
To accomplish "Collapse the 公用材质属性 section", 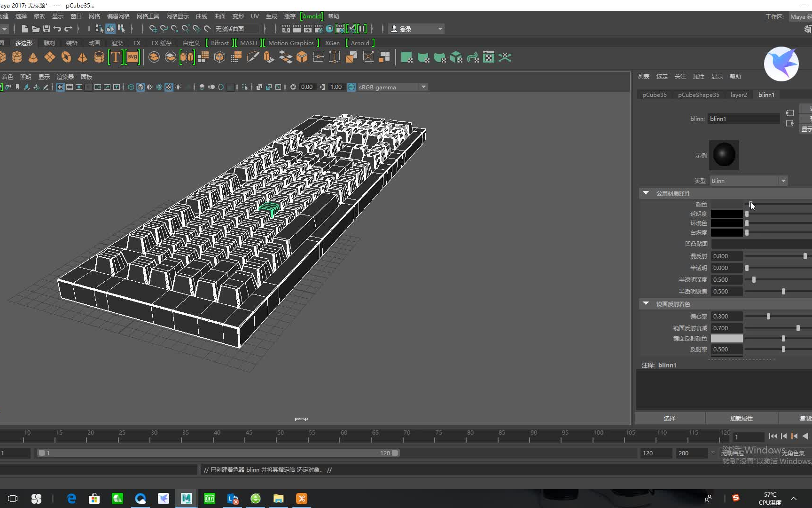I will (x=646, y=193).
